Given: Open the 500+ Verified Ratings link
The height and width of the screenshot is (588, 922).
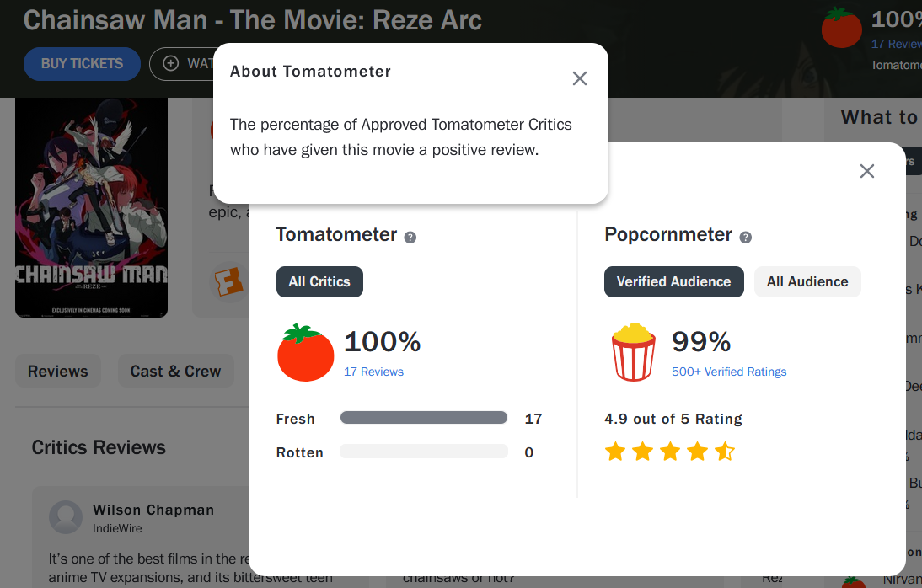Looking at the screenshot, I should 729,372.
